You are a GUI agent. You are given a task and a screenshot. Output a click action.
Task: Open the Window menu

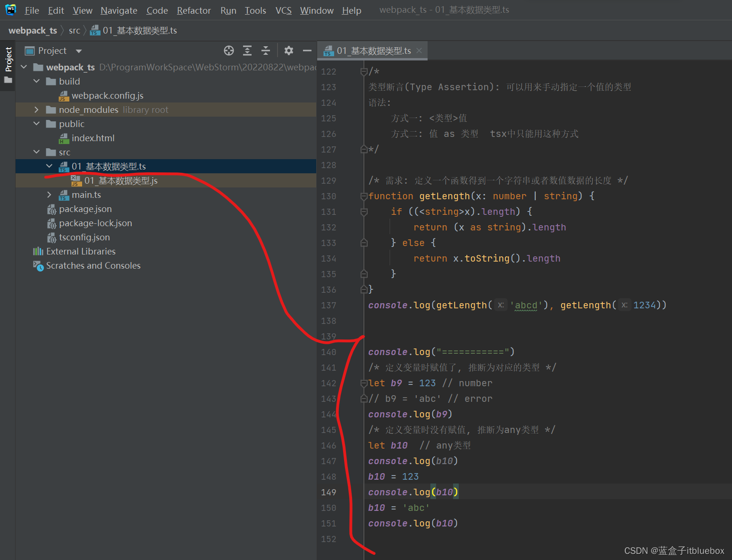point(317,10)
